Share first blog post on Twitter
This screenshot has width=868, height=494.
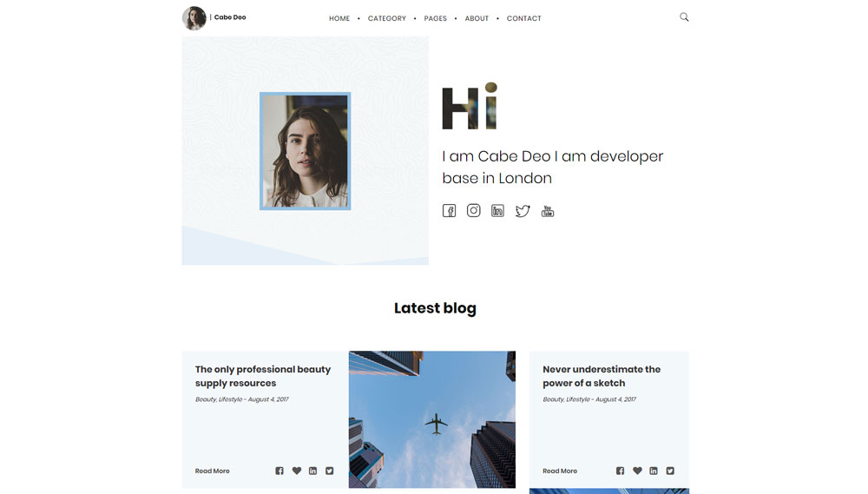tap(329, 471)
